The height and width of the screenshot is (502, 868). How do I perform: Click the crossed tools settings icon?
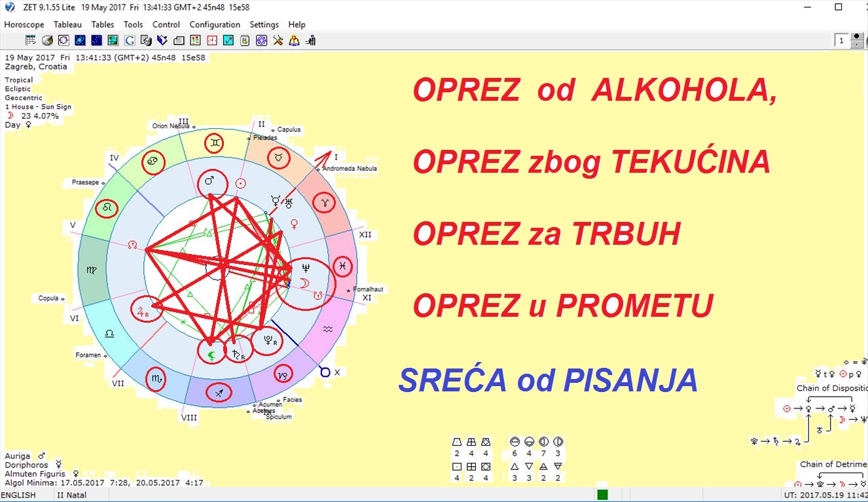click(x=278, y=41)
